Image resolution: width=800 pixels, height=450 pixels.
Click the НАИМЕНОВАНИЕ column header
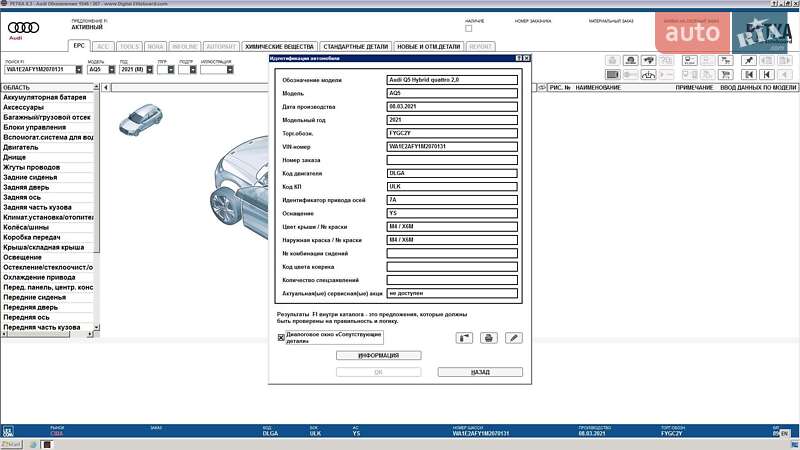[x=598, y=88]
